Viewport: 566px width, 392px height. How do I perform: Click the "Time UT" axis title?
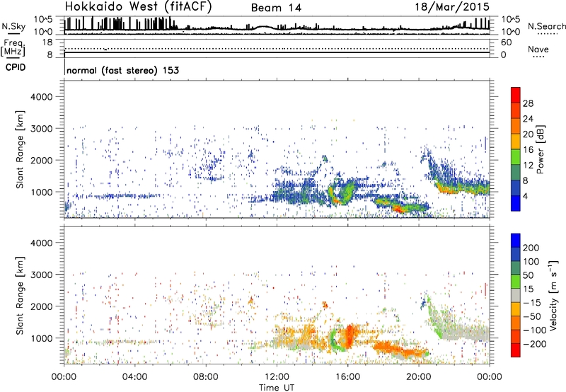(276, 388)
